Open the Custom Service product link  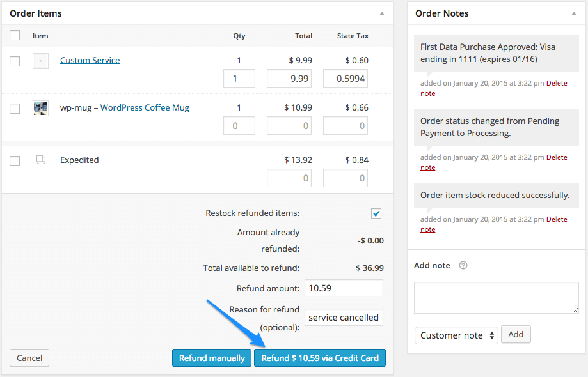pyautogui.click(x=90, y=59)
